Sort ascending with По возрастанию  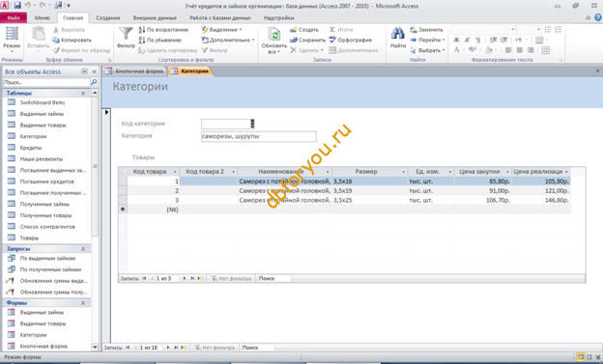tap(163, 30)
